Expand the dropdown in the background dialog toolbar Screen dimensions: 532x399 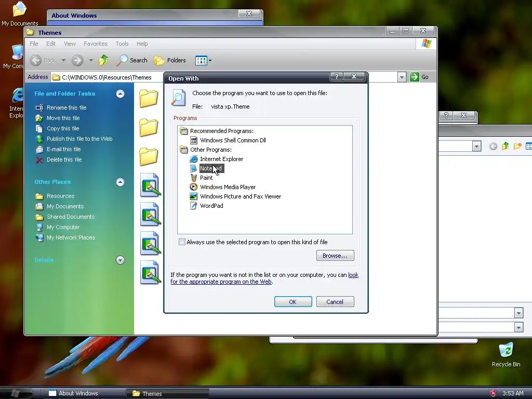click(476, 146)
